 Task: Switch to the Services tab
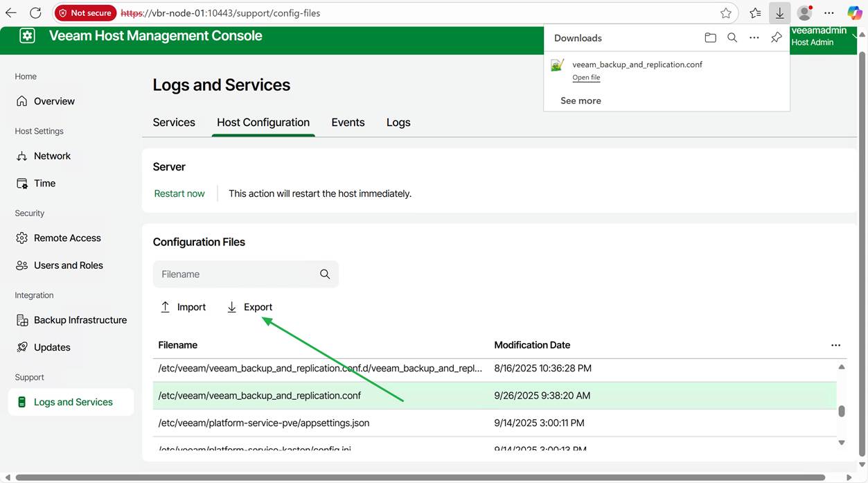coord(174,123)
